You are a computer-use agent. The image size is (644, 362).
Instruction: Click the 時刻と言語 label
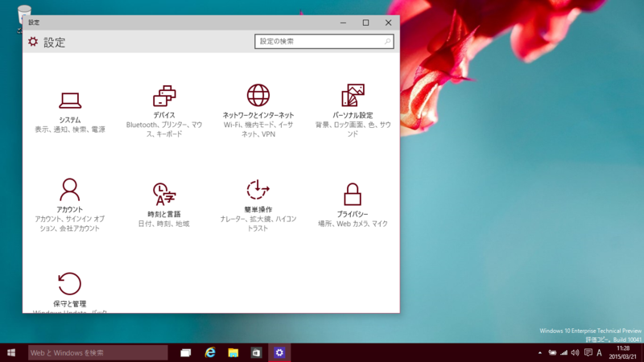164,214
